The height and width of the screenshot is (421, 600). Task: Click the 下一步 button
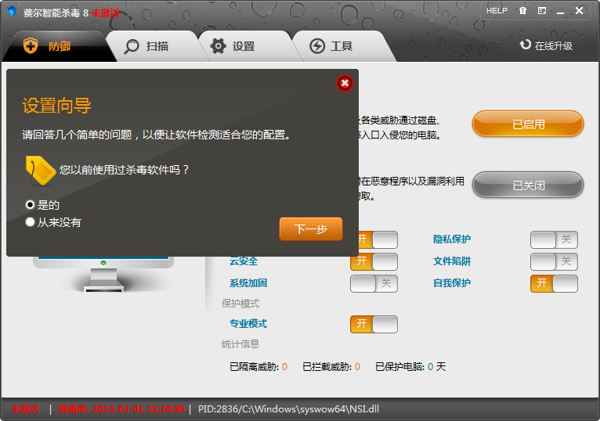pyautogui.click(x=310, y=229)
